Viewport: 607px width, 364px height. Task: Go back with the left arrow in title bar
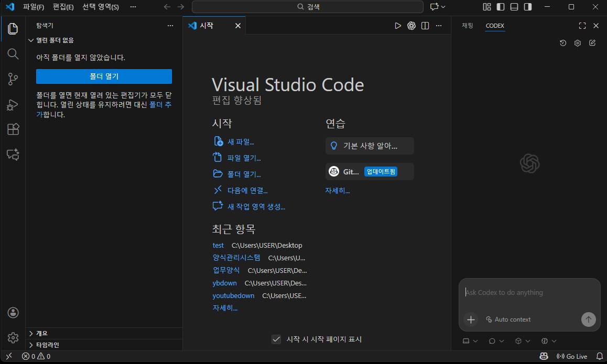[167, 7]
